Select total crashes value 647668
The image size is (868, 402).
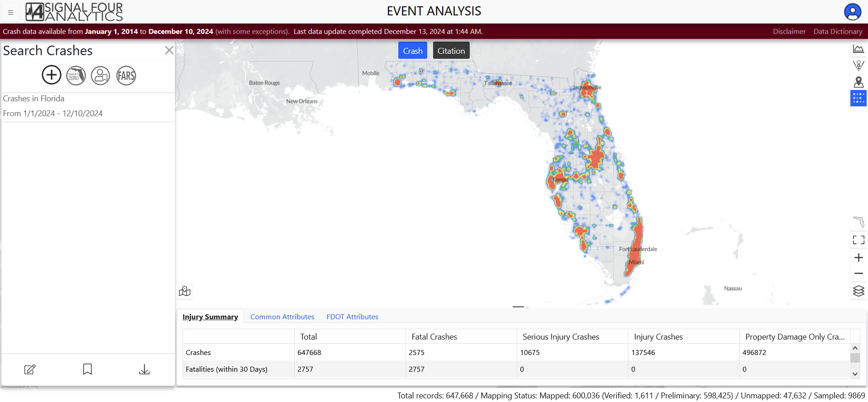[309, 352]
